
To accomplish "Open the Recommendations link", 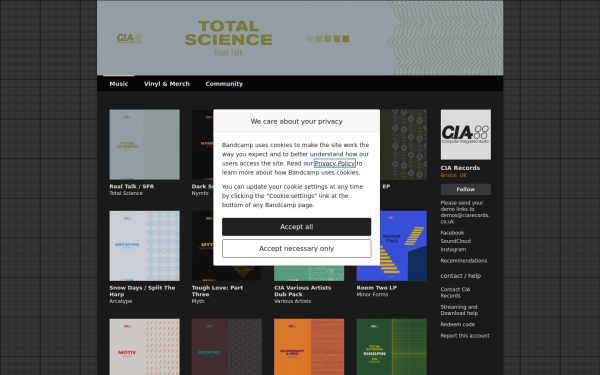I will click(463, 261).
